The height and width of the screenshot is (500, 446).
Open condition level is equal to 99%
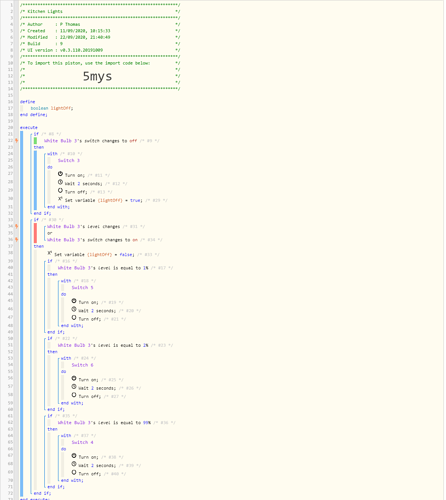[x=104, y=422]
